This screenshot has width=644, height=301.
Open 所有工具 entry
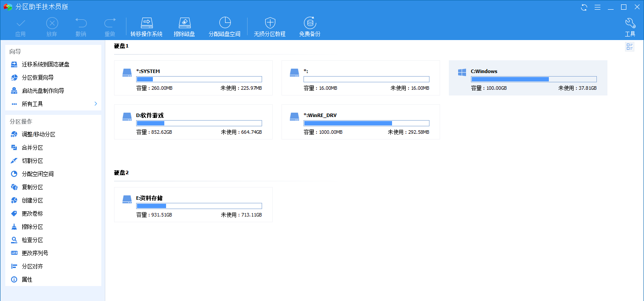[53, 104]
